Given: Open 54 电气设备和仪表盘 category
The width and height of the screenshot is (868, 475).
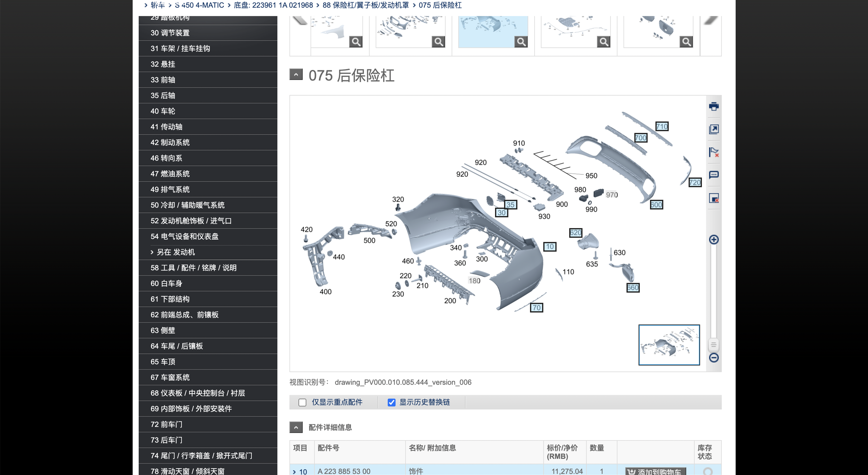Looking at the screenshot, I should tap(208, 236).
